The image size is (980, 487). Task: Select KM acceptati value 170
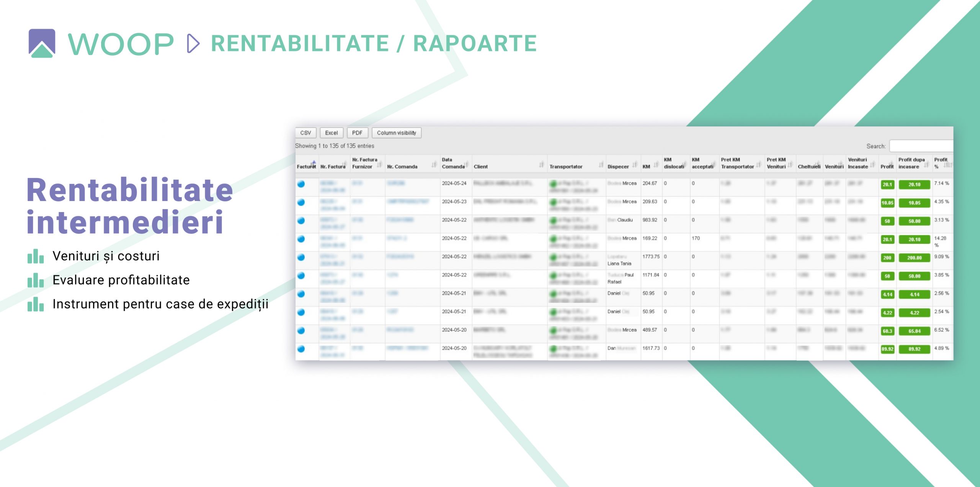[x=696, y=238]
